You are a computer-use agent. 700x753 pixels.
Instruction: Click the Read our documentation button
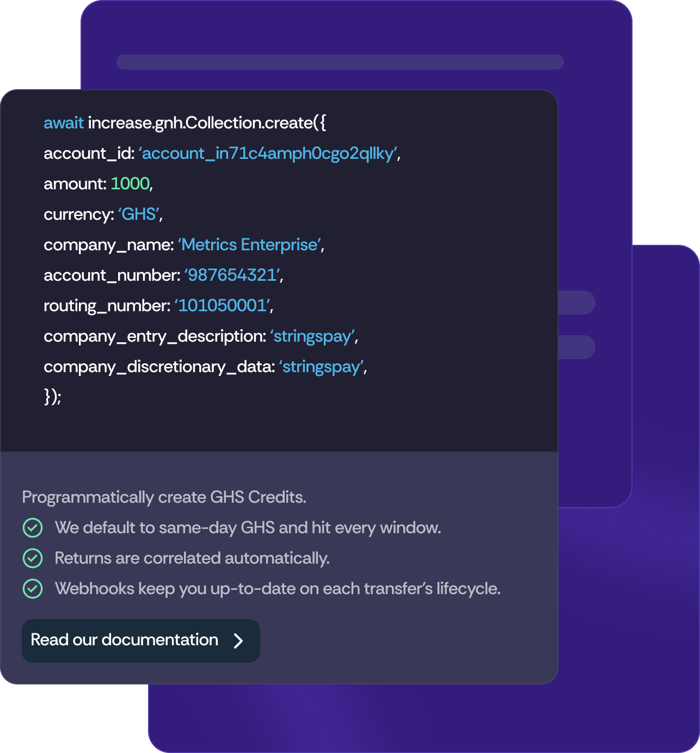coord(140,640)
